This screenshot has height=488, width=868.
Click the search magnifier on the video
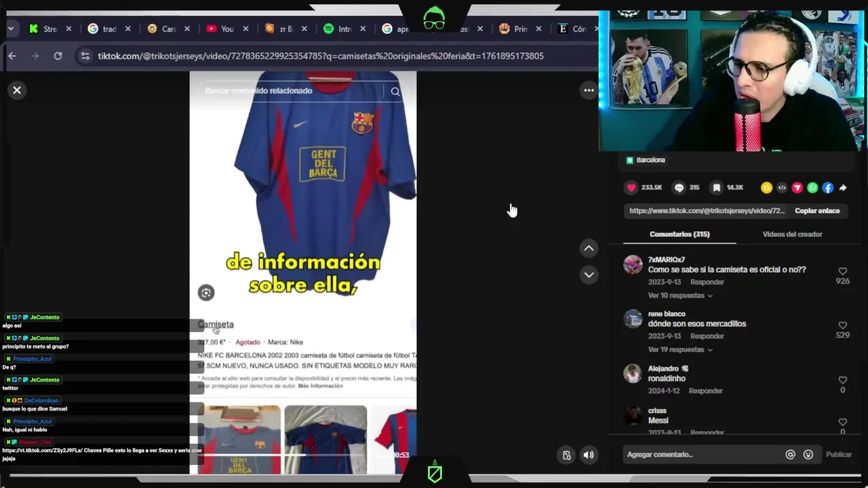pyautogui.click(x=395, y=91)
